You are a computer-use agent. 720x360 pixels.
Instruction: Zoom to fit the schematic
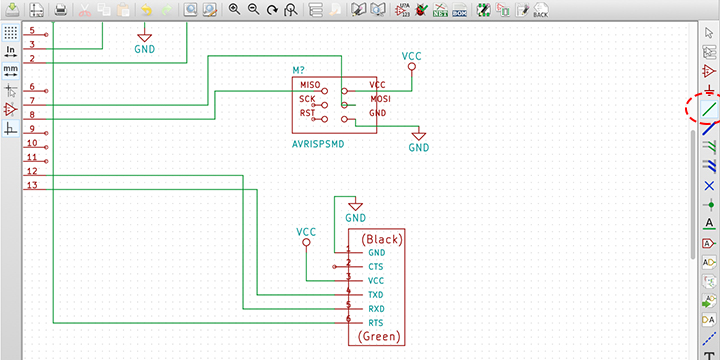[x=291, y=9]
